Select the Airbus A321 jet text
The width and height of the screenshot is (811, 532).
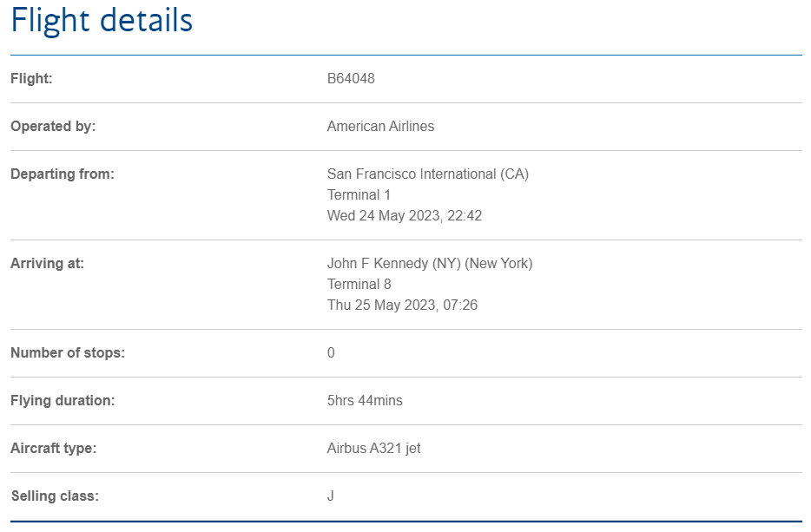373,449
